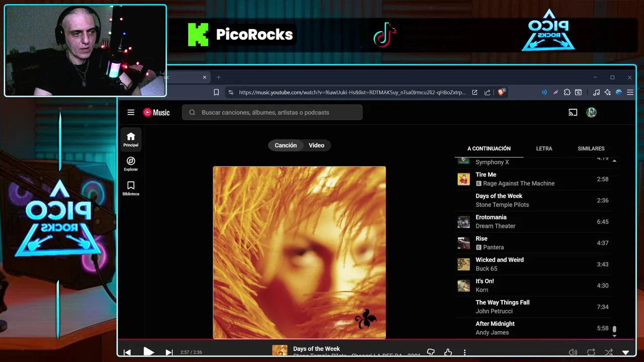This screenshot has height=362, width=644.
Task: Switch to Video mode
Action: coord(316,145)
